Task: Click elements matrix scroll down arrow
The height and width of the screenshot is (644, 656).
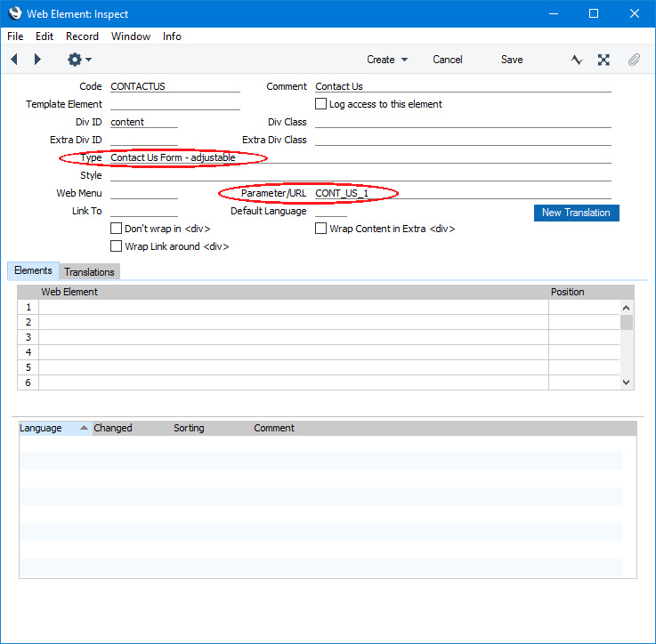Action: pos(626,382)
